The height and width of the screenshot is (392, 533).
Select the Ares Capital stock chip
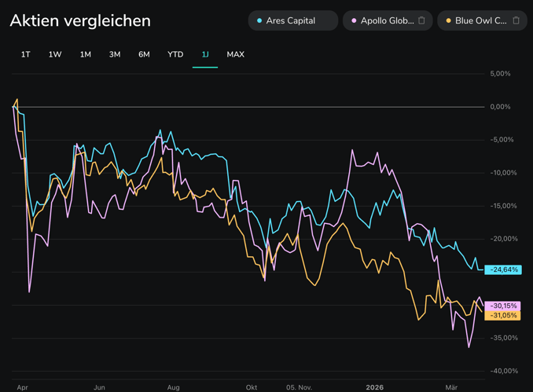[x=291, y=20]
